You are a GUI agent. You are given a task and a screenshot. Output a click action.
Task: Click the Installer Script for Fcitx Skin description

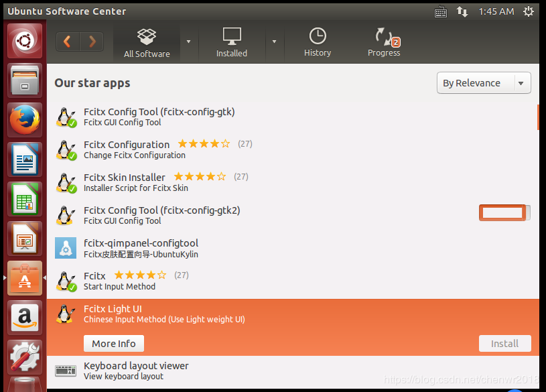(136, 188)
